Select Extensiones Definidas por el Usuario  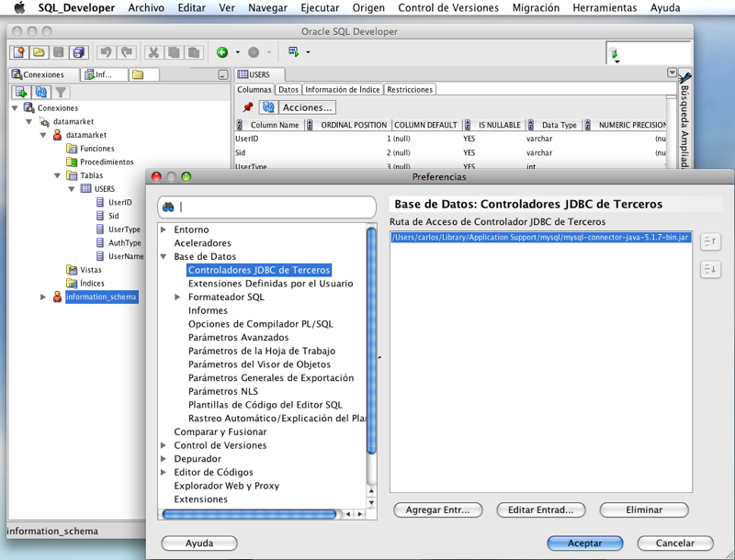coord(270,284)
